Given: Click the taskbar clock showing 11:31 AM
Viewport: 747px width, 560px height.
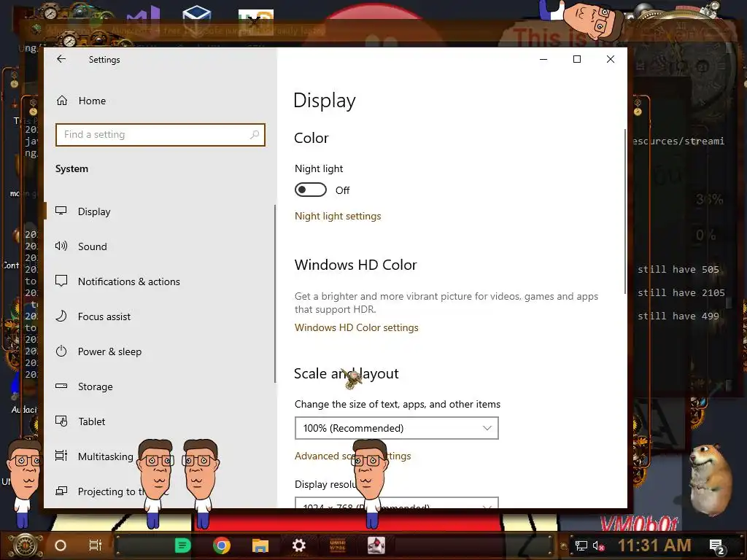Looking at the screenshot, I should point(654,545).
